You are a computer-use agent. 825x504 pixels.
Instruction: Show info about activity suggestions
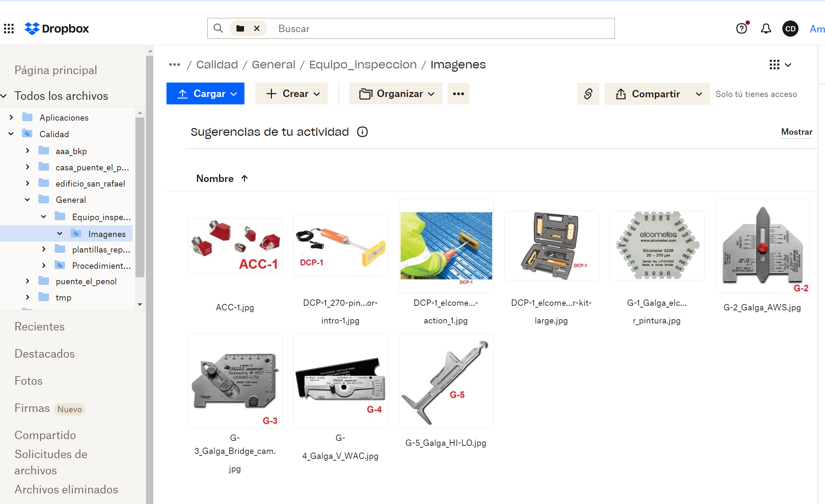tap(362, 132)
